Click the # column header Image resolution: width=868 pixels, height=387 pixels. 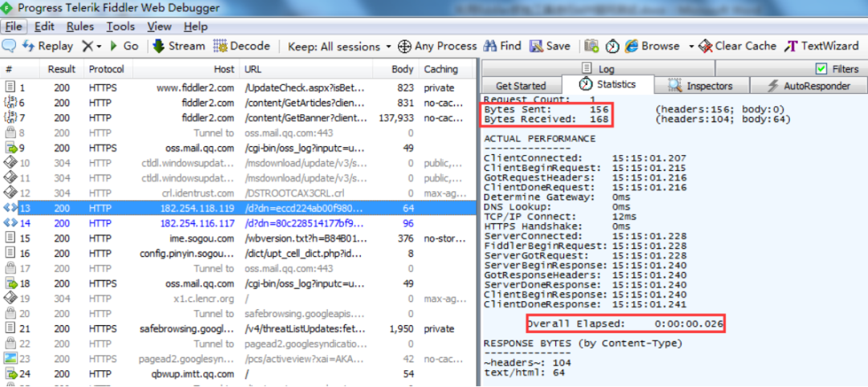(x=20, y=69)
